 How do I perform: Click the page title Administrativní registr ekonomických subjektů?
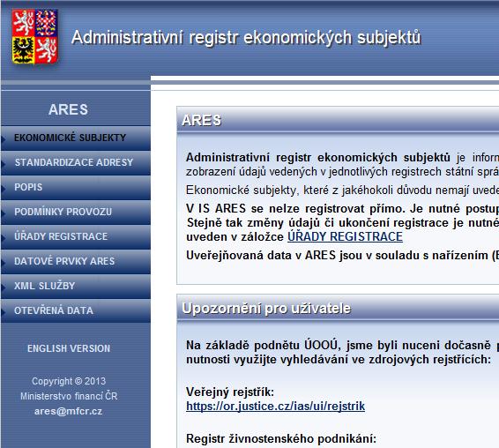(x=246, y=38)
